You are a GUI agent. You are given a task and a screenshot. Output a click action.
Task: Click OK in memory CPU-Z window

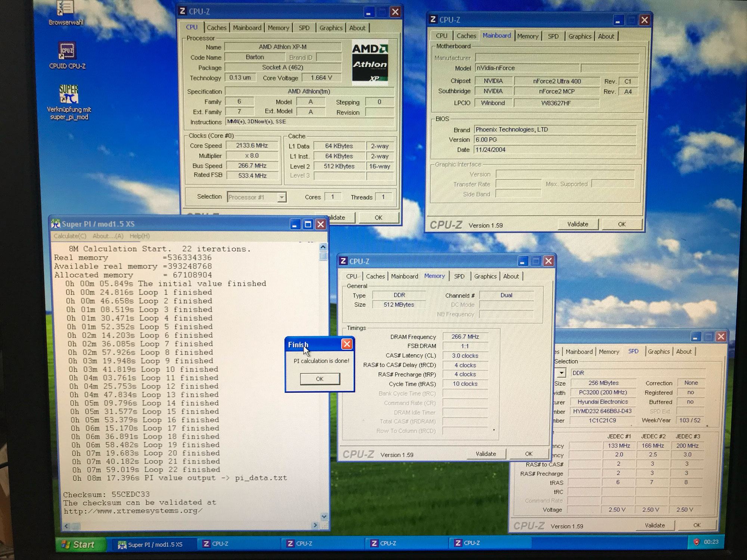(529, 454)
